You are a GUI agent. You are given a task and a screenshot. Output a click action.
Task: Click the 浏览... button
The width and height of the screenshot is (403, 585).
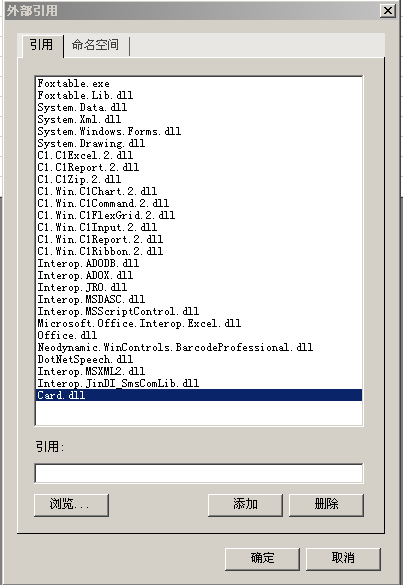pyautogui.click(x=71, y=505)
